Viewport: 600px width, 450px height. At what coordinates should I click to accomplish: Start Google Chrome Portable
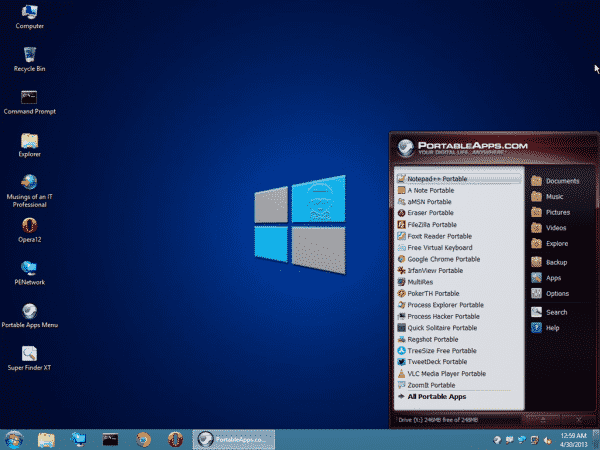coord(445,259)
